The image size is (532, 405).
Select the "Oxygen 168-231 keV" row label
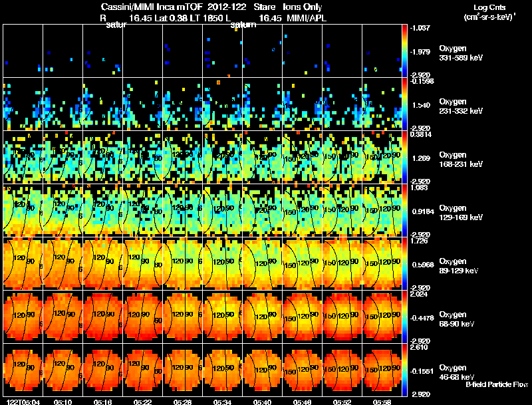461,160
